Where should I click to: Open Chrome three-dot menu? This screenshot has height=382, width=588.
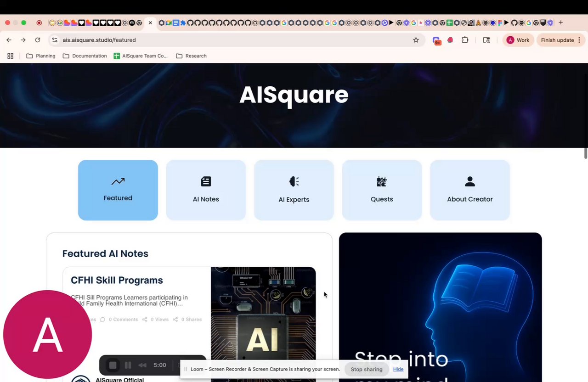[580, 40]
